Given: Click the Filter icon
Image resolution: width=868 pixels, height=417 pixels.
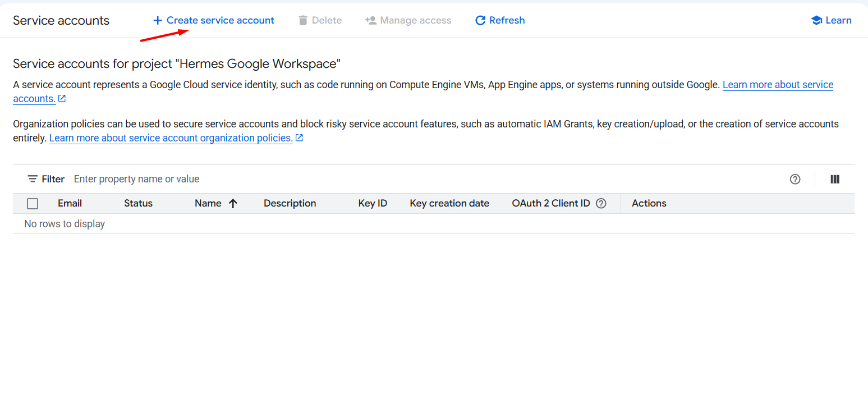Looking at the screenshot, I should [33, 179].
